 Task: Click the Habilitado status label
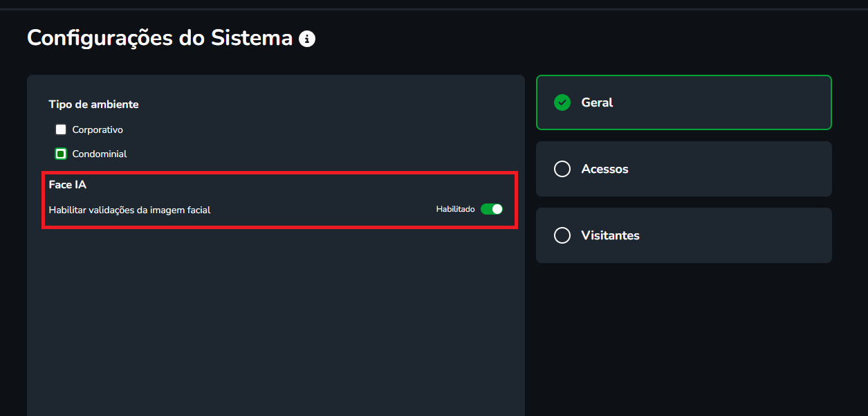tap(455, 209)
